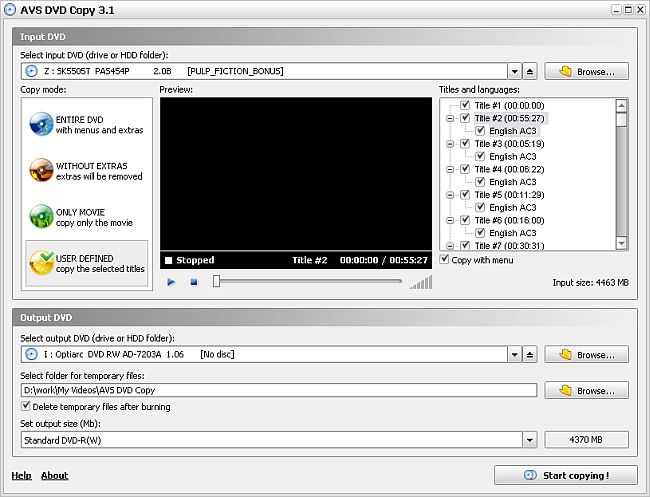Disable Copy with menu option
Image resolution: width=650 pixels, height=497 pixels.
(x=444, y=260)
